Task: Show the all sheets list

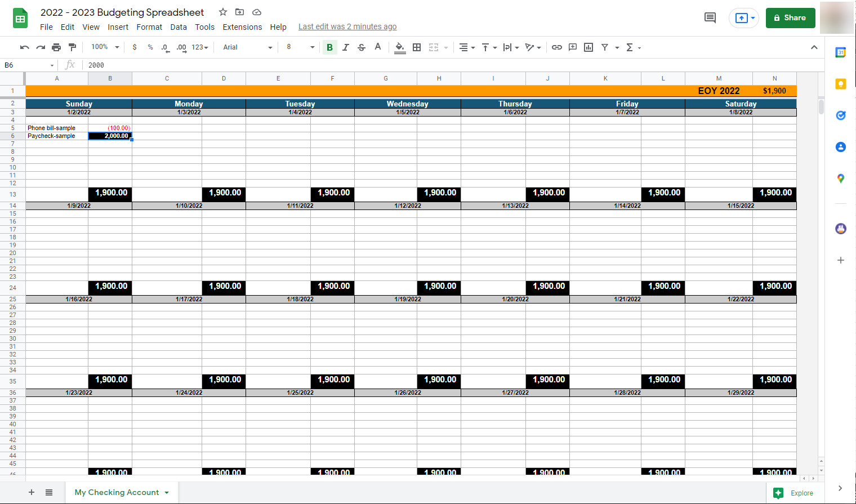Action: (x=49, y=492)
